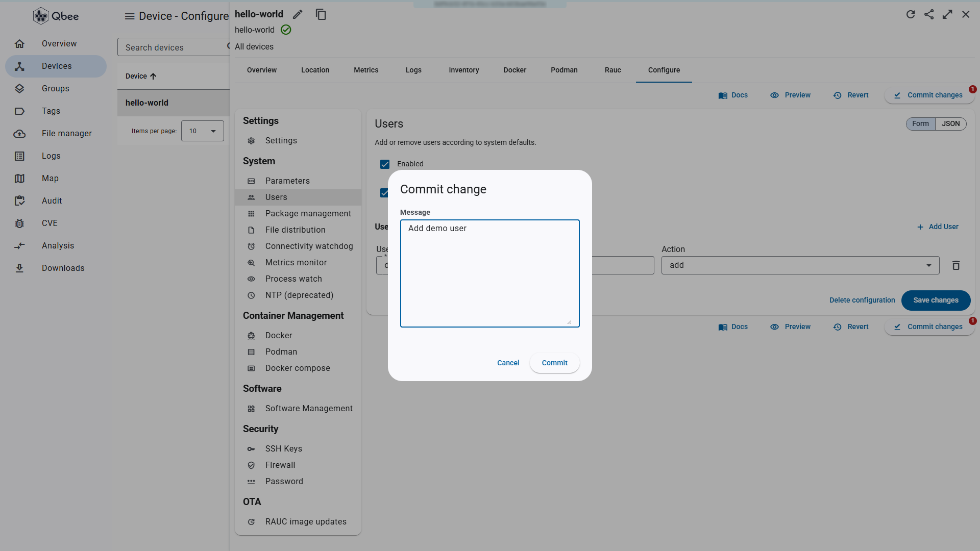Screen dimensions: 980x551
Task: Open Analysis in the left sidebar
Action: pyautogui.click(x=56, y=246)
